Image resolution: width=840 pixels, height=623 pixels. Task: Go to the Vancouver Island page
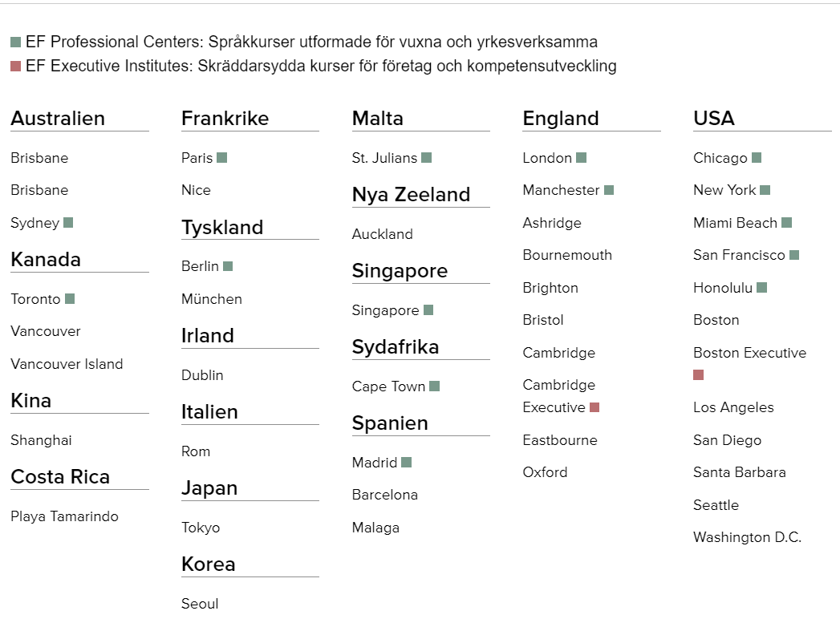(67, 364)
